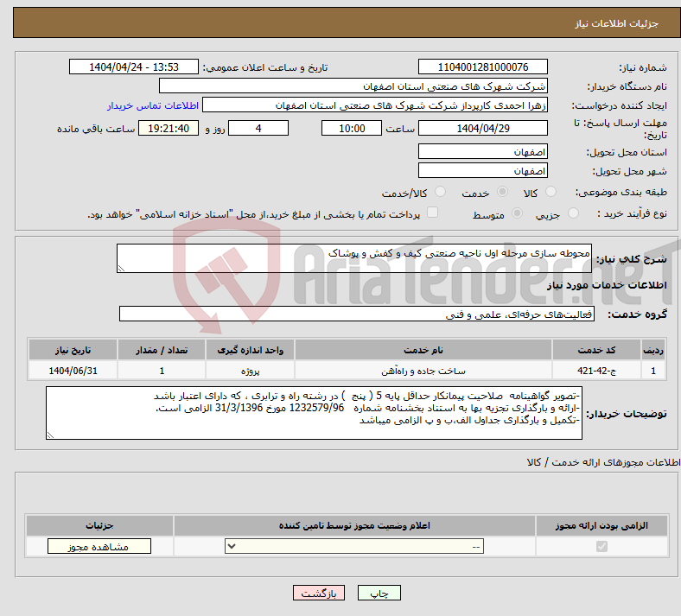Click the تعداد / مقدار column header

coord(162,350)
